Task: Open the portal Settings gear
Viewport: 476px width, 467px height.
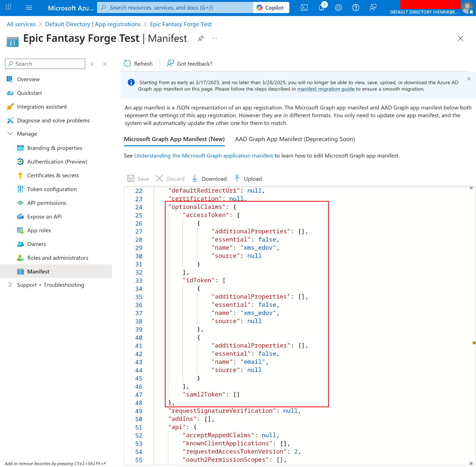Action: (x=338, y=7)
